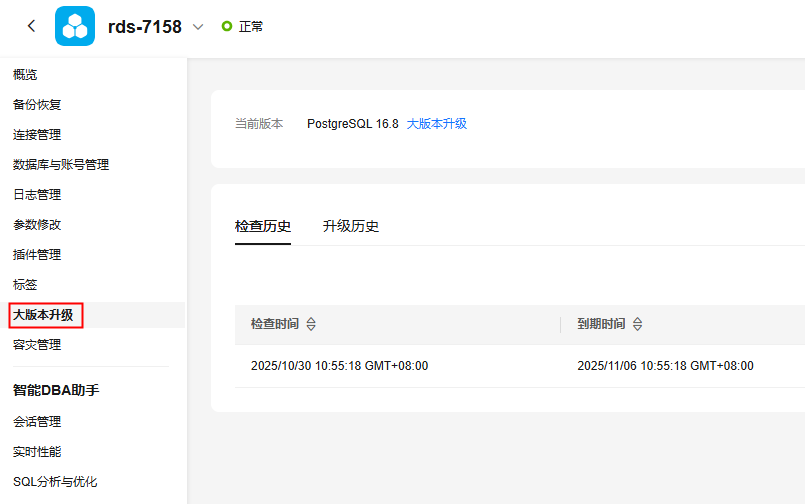Select 插件管理 menu item
The height and width of the screenshot is (504, 805).
[38, 254]
